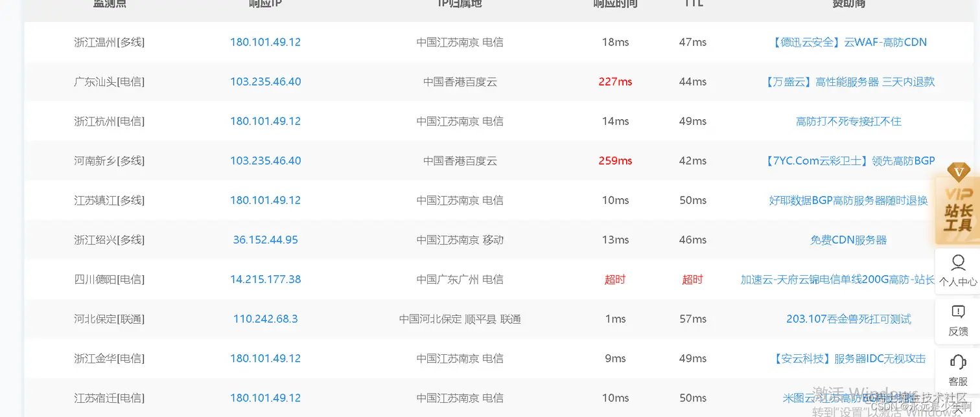Open 反馈 feedback in the side panel
The width and height of the screenshot is (980, 417).
click(x=957, y=321)
